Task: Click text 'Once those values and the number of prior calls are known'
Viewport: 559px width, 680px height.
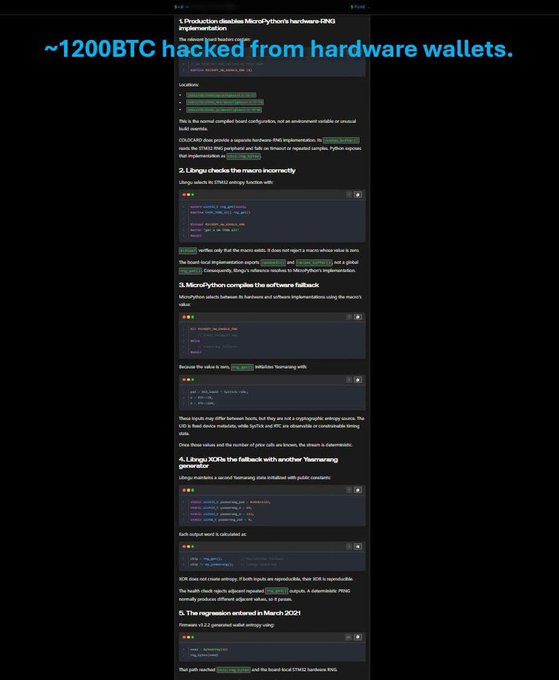Action: (x=265, y=445)
